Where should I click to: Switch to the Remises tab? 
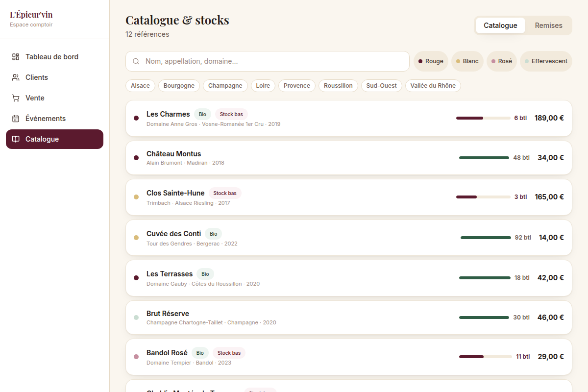pyautogui.click(x=548, y=25)
